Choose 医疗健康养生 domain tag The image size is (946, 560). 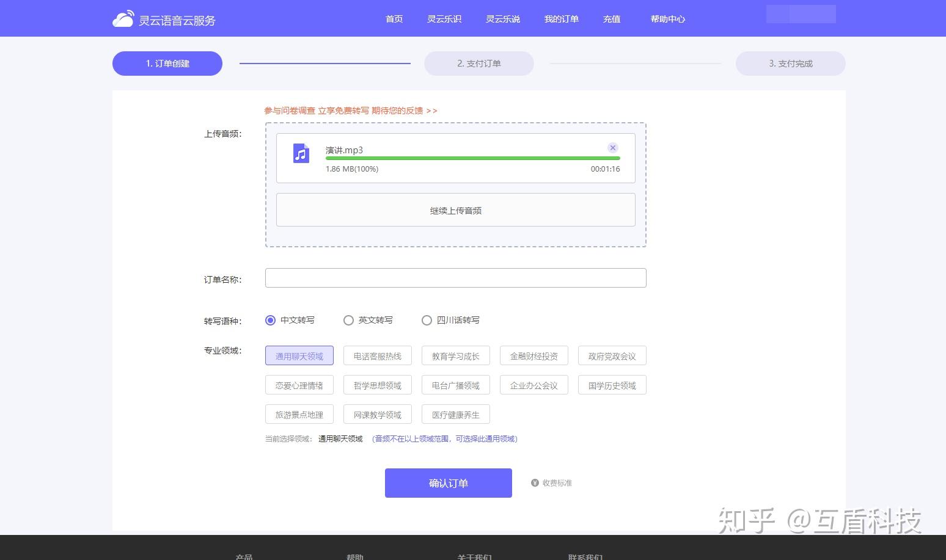point(456,415)
